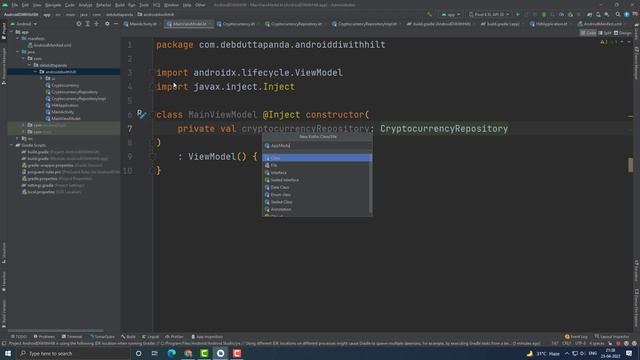Choose 'Interface' in the New Kotlin Class/File popup
The width and height of the screenshot is (640, 360).
[317, 173]
